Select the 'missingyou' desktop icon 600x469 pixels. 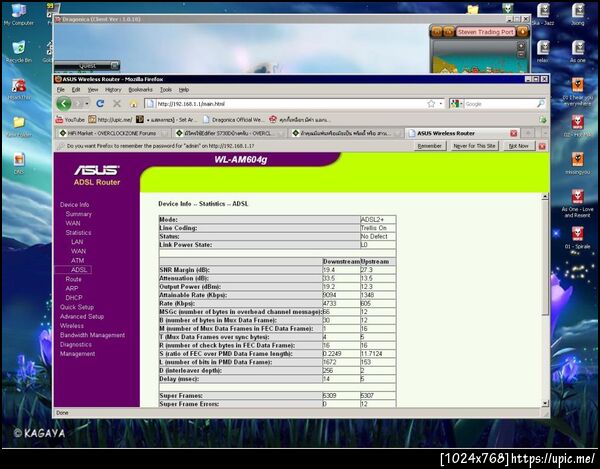point(577,163)
